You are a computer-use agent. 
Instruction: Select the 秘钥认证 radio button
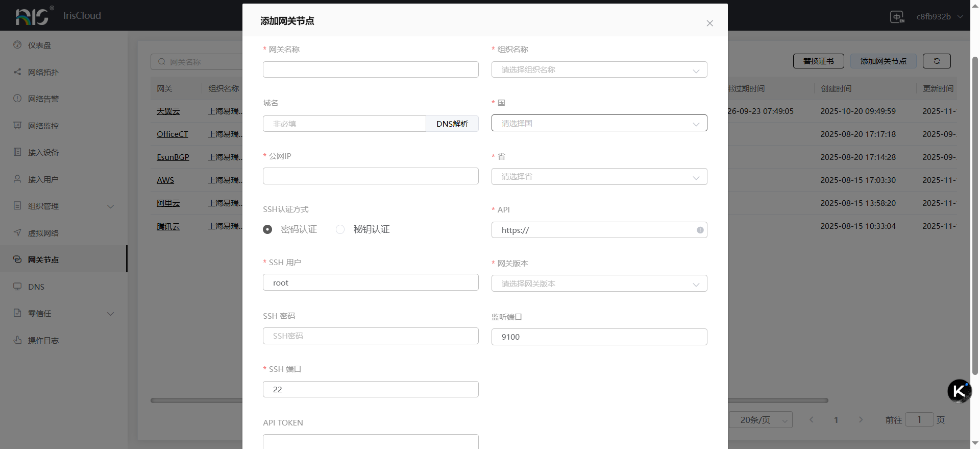(x=340, y=229)
